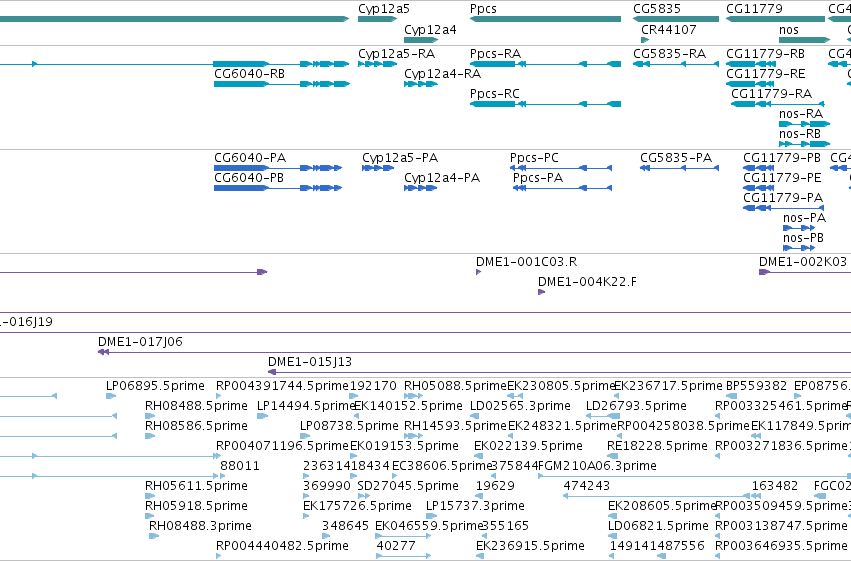The width and height of the screenshot is (851, 561).
Task: Select the RH08488.5prime EST label
Action: click(196, 406)
